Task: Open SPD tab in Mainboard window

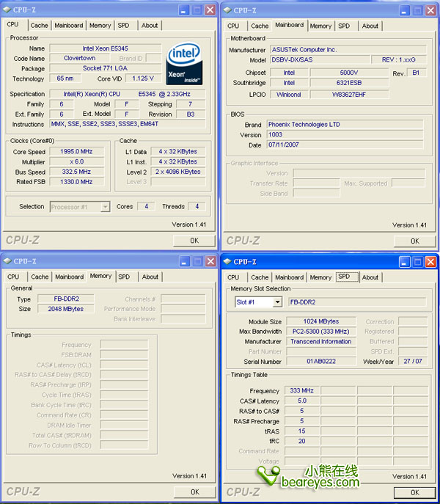Action: [344, 26]
